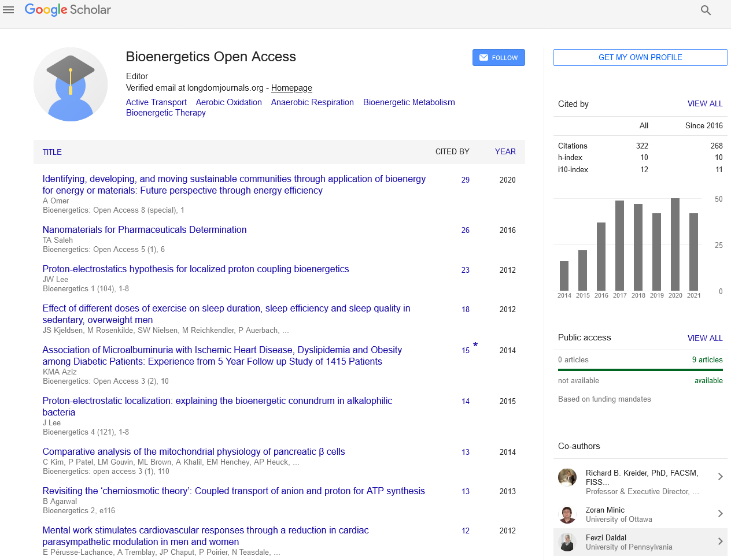Expand arrow beside Richard B. Kreider

720,477
